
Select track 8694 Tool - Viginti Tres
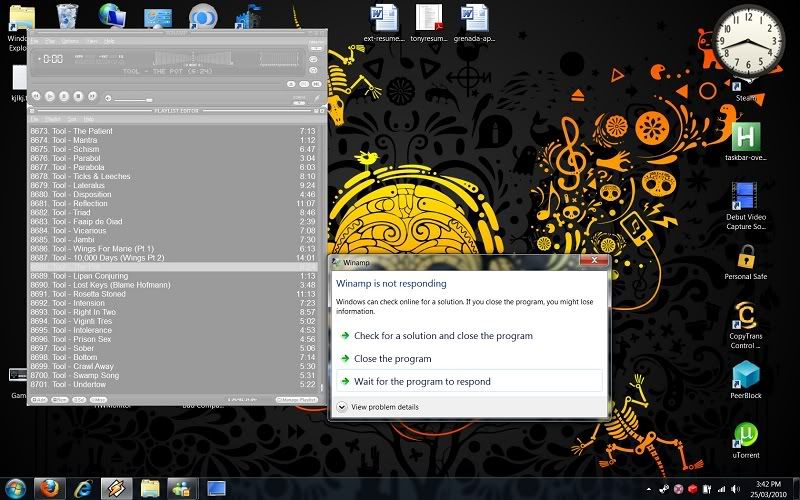(x=173, y=321)
